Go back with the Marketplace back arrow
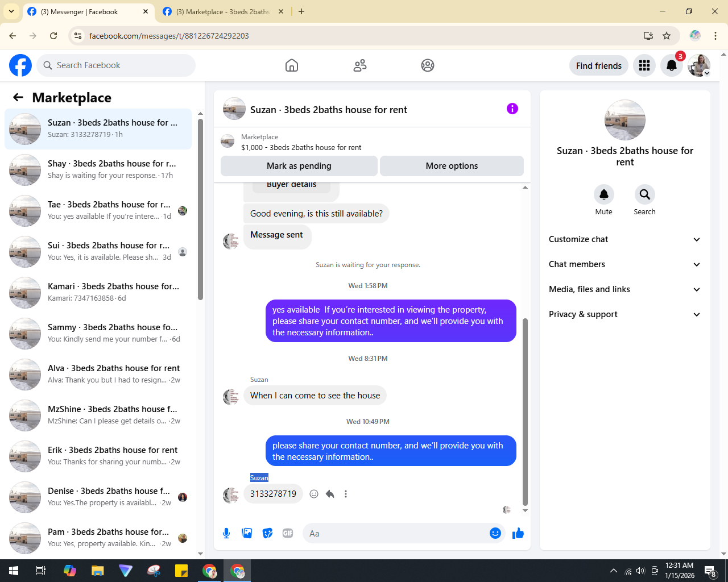 (x=18, y=97)
